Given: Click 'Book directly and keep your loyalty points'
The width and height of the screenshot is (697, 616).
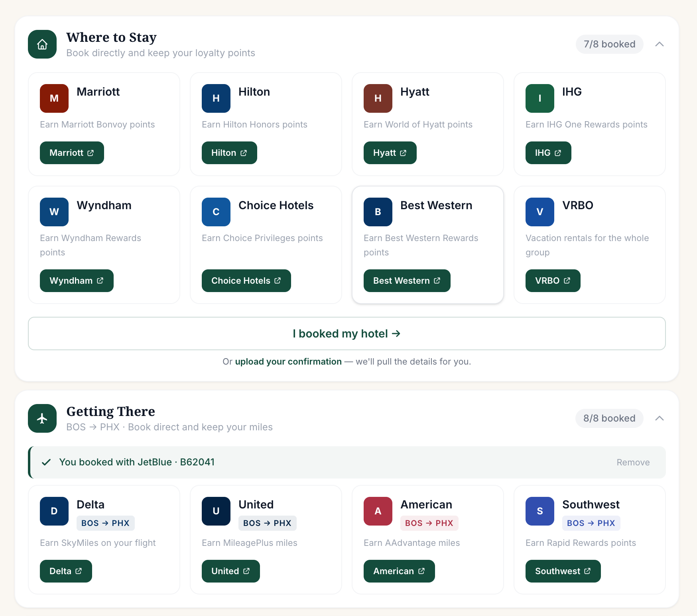Looking at the screenshot, I should [x=161, y=53].
